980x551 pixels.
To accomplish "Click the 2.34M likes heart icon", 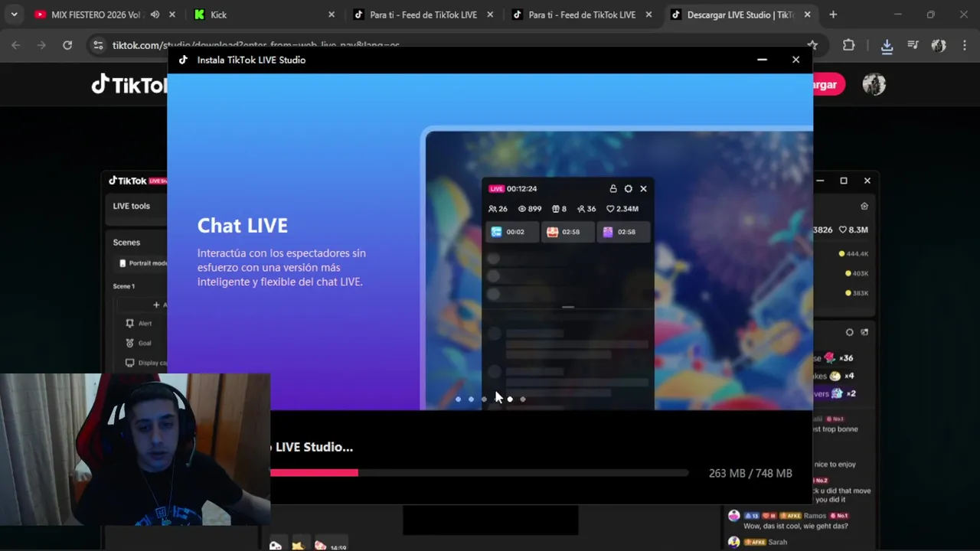I will (610, 208).
